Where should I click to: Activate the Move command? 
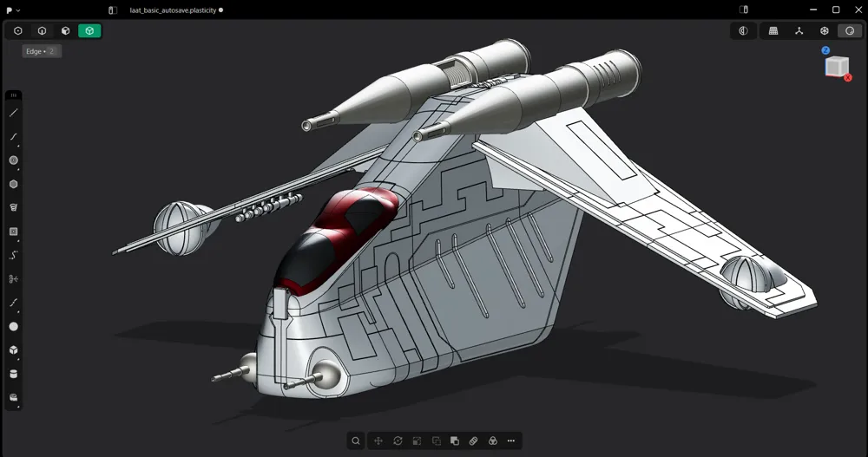point(378,441)
